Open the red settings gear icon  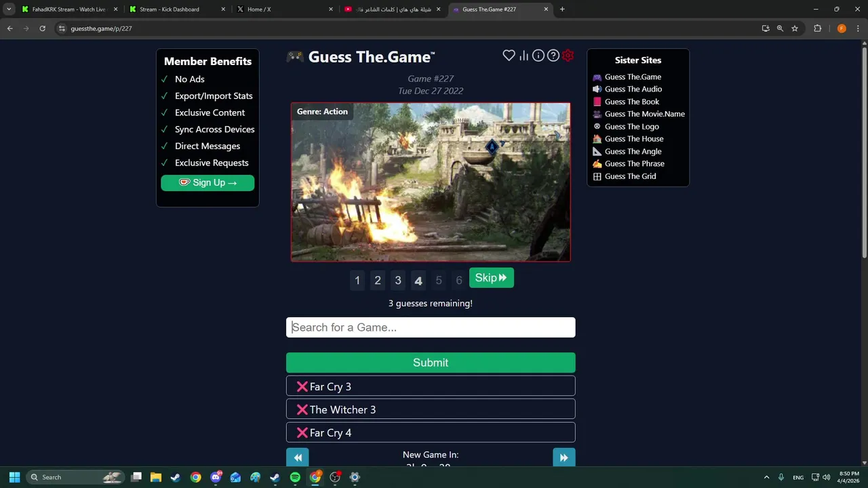[x=568, y=56]
